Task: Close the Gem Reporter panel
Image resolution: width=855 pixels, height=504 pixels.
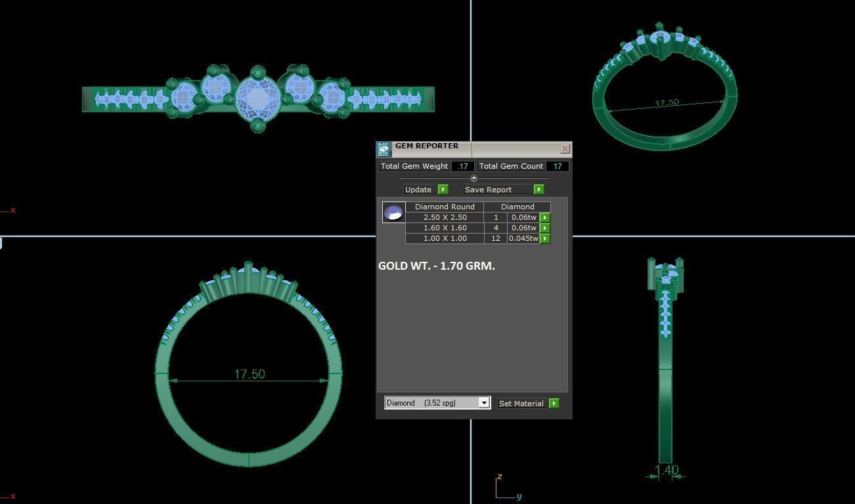Action: (x=565, y=149)
